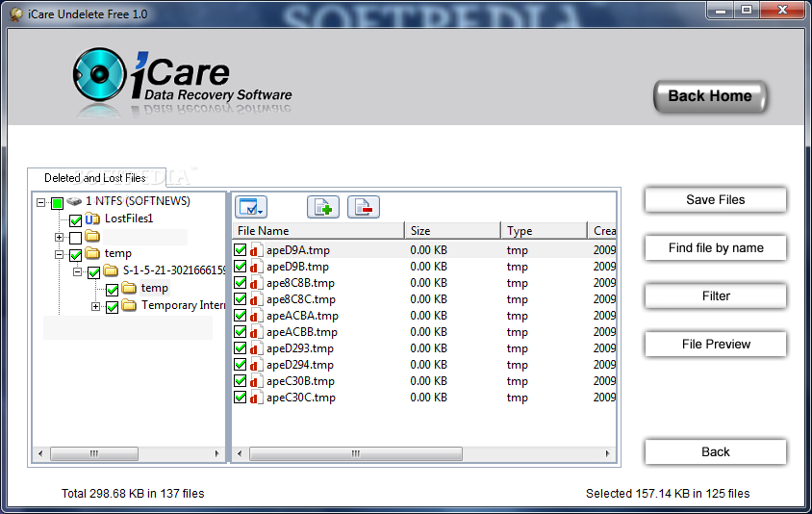Click the iCare disc logo
This screenshot has height=514, width=812.
pyautogui.click(x=99, y=75)
